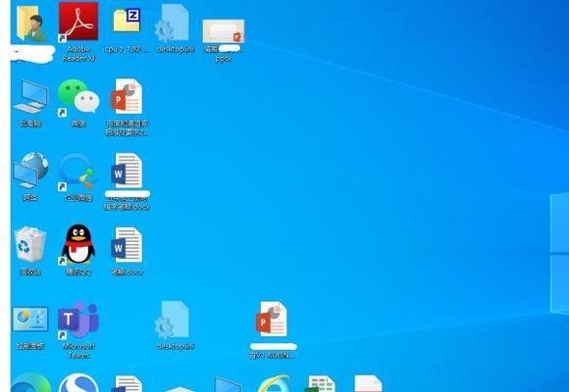Launch the Adobe Reader XI shortcut

tap(78, 22)
